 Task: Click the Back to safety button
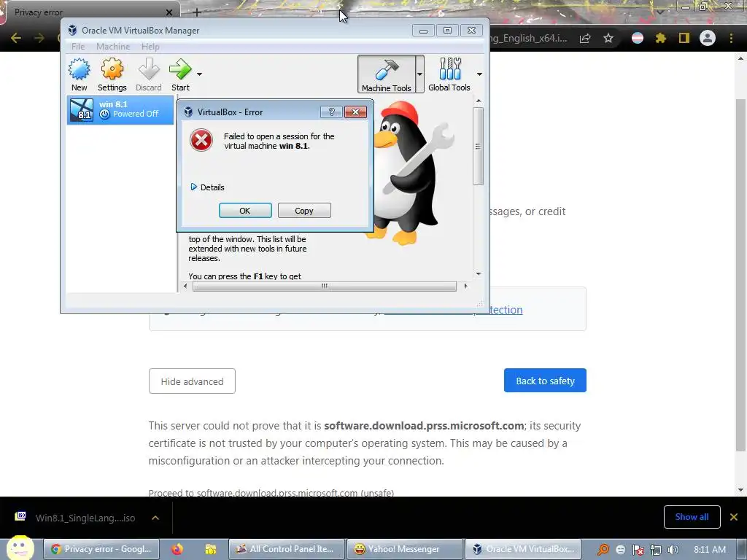coord(545,381)
